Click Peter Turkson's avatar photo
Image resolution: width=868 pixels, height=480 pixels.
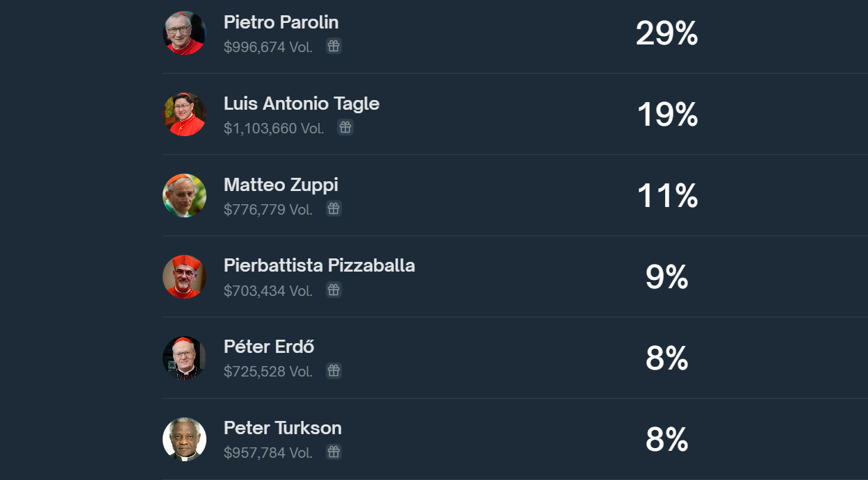click(184, 439)
